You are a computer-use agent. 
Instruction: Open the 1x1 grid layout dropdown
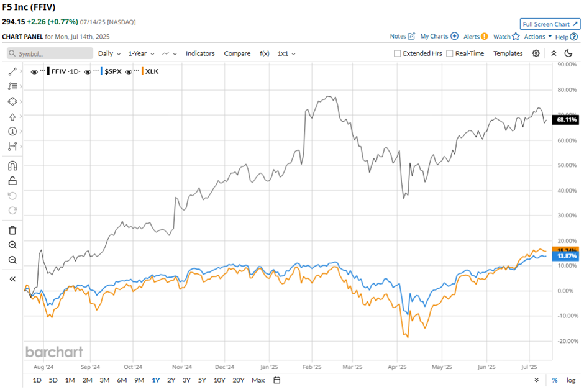coord(286,53)
